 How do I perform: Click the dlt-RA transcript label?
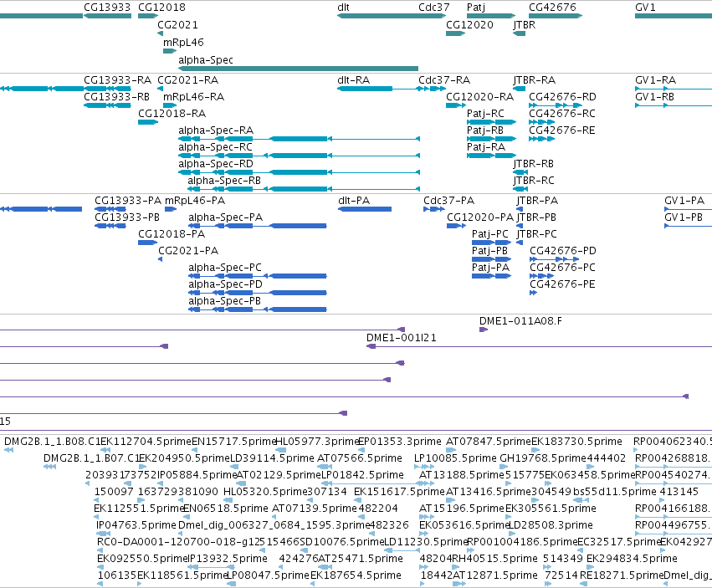(x=354, y=80)
